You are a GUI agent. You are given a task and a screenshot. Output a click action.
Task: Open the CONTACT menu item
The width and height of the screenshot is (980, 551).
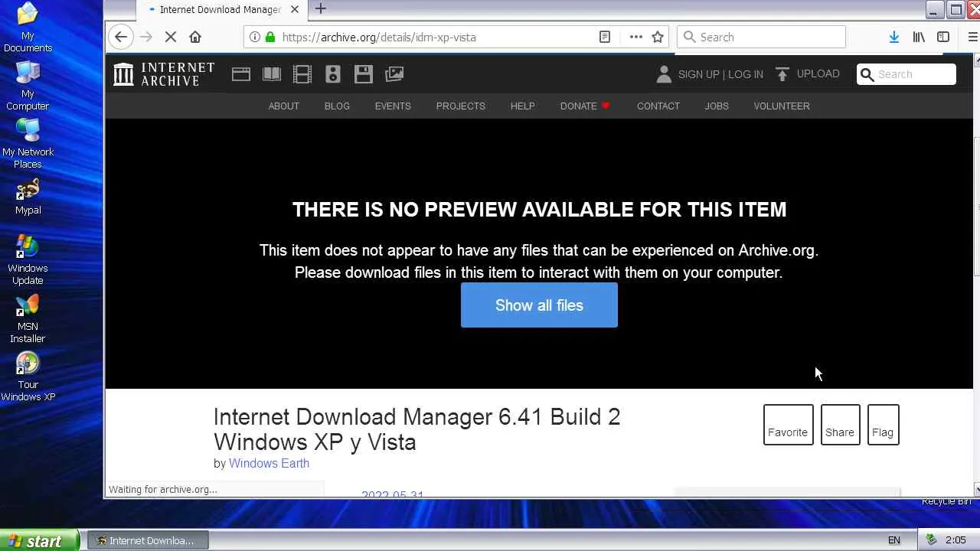pyautogui.click(x=658, y=106)
